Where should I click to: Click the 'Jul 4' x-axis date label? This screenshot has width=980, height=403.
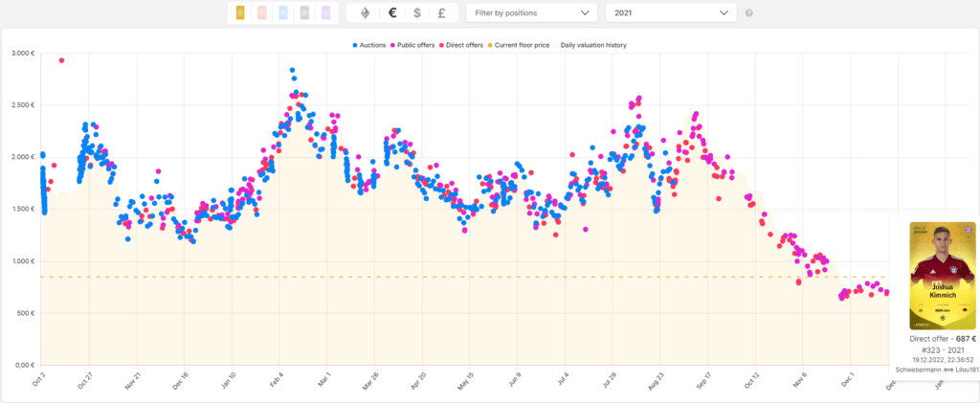[x=561, y=379]
